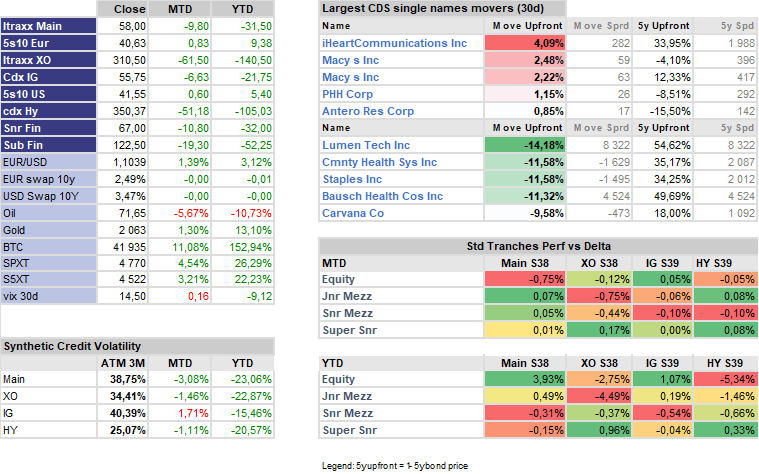Click MTD Equity Main S38 cell -0,75%

coord(525,279)
